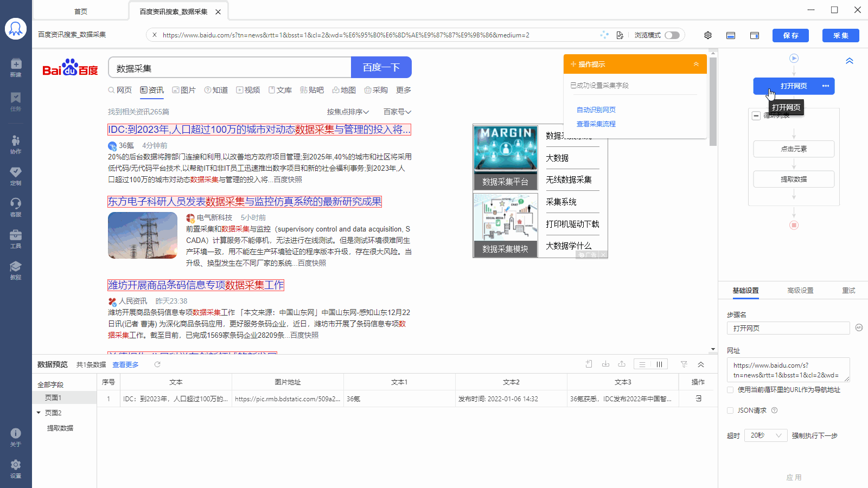Collapse the workflow panel with the double chevron

(x=850, y=61)
